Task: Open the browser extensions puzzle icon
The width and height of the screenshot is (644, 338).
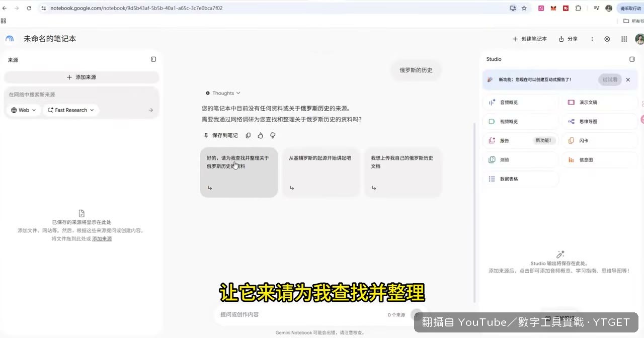Action: (x=578, y=8)
